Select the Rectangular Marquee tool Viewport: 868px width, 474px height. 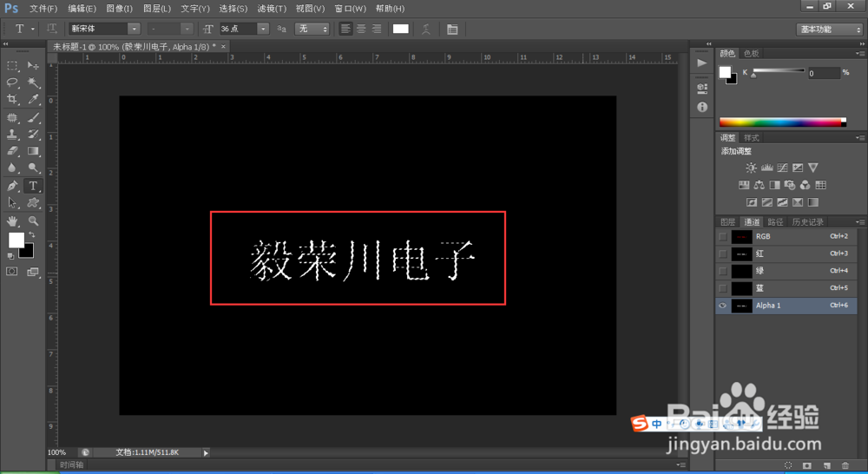click(11, 66)
